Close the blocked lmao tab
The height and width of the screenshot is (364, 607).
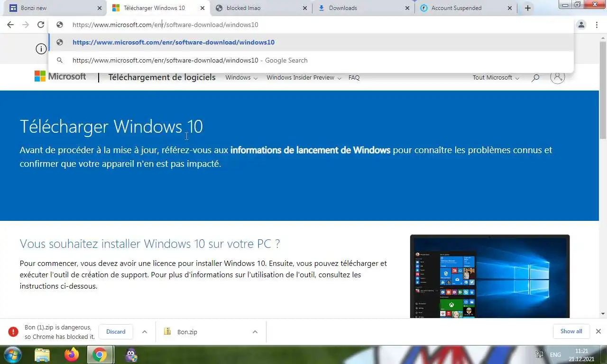coord(305,8)
